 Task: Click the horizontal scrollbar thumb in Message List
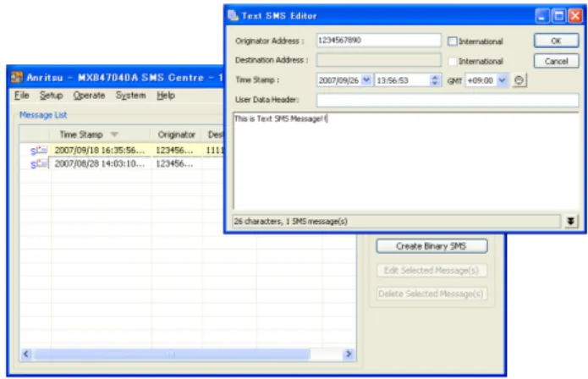point(172,354)
